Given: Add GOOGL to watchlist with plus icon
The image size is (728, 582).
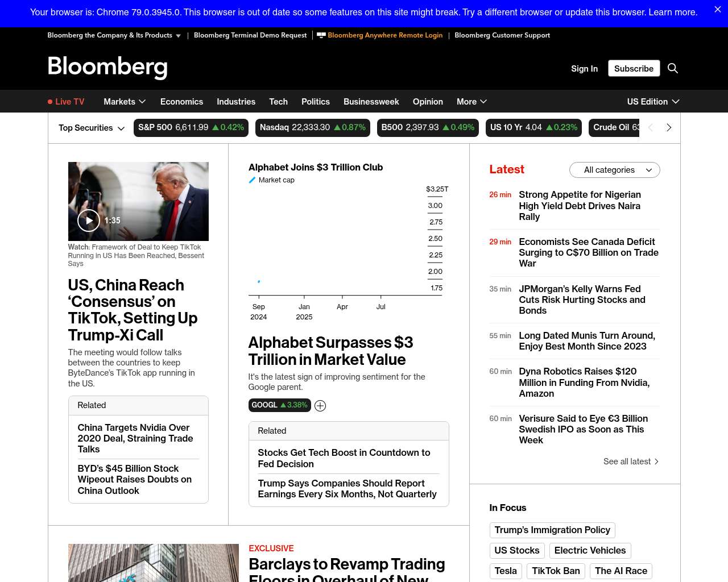Looking at the screenshot, I should point(320,406).
